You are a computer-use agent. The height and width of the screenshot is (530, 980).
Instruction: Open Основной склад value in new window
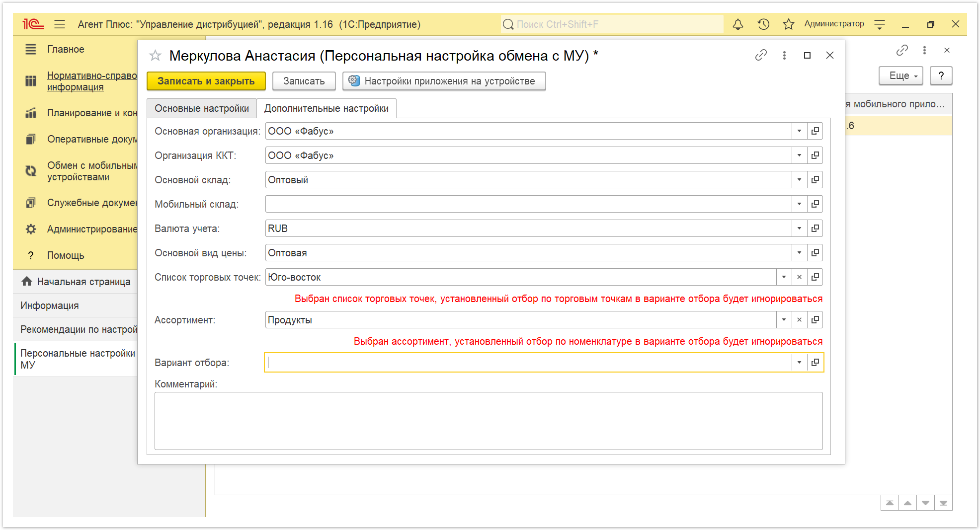click(815, 180)
